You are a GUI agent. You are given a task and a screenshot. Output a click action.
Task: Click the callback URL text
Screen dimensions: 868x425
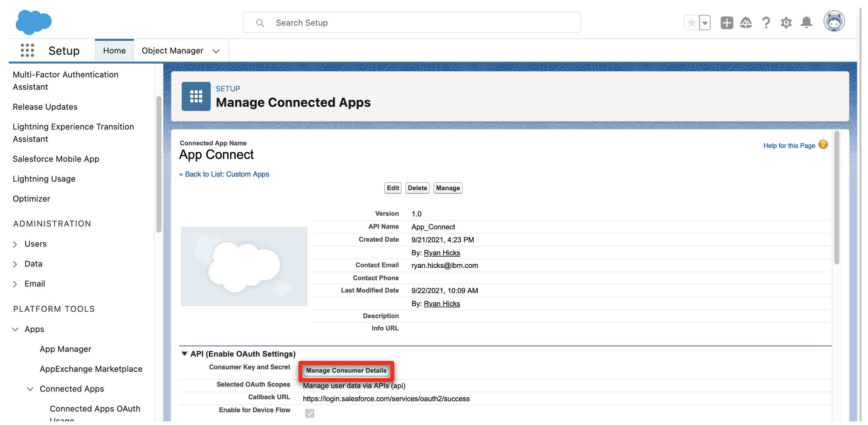coord(386,399)
